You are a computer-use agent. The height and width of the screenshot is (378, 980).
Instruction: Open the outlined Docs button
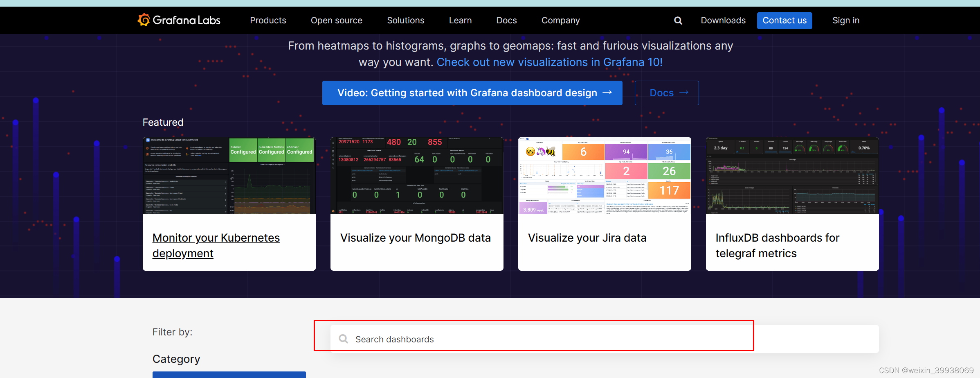click(666, 93)
